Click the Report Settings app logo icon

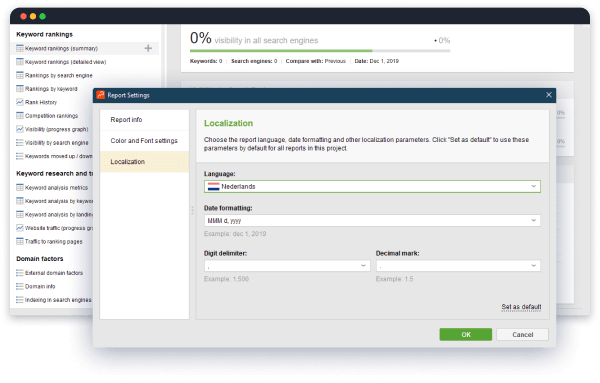101,95
